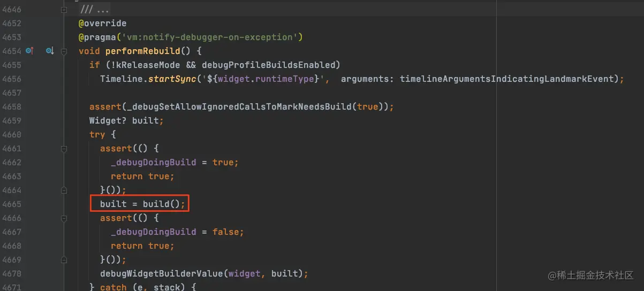Click the 'catch' keyword on line 4671

coord(113,287)
